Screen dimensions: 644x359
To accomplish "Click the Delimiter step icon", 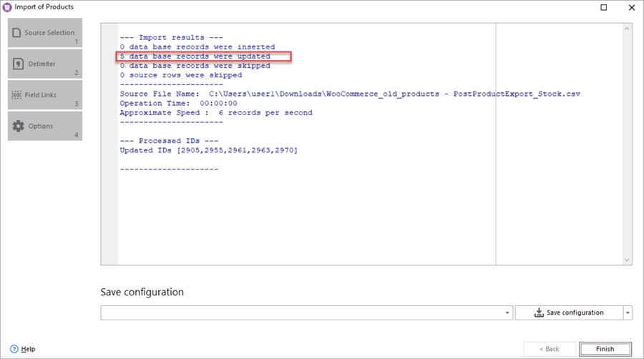I will 16,64.
